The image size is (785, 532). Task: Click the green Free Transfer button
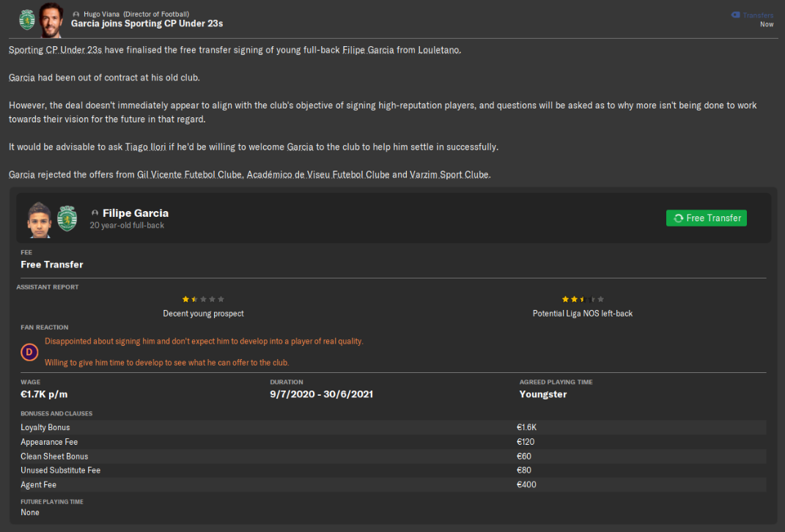tap(707, 218)
